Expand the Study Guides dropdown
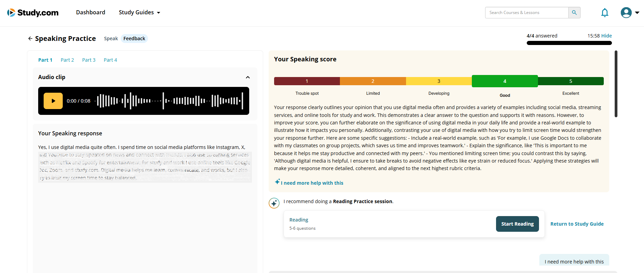 pyautogui.click(x=139, y=13)
